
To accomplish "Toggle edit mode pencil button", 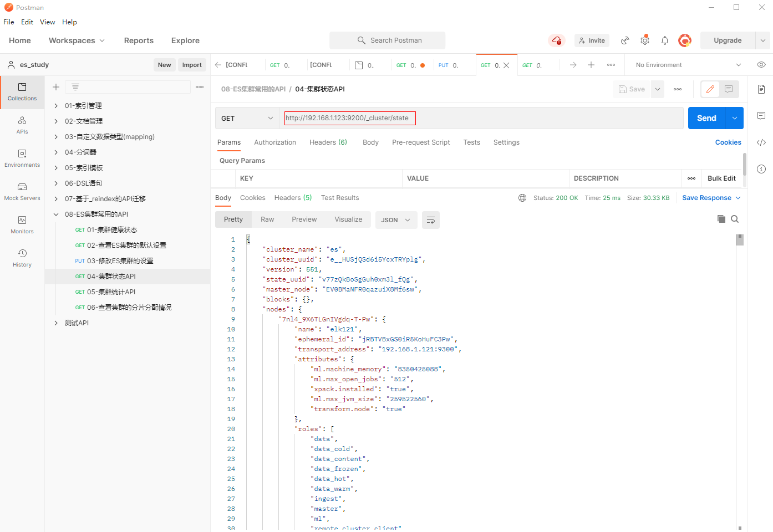I will [x=710, y=89].
